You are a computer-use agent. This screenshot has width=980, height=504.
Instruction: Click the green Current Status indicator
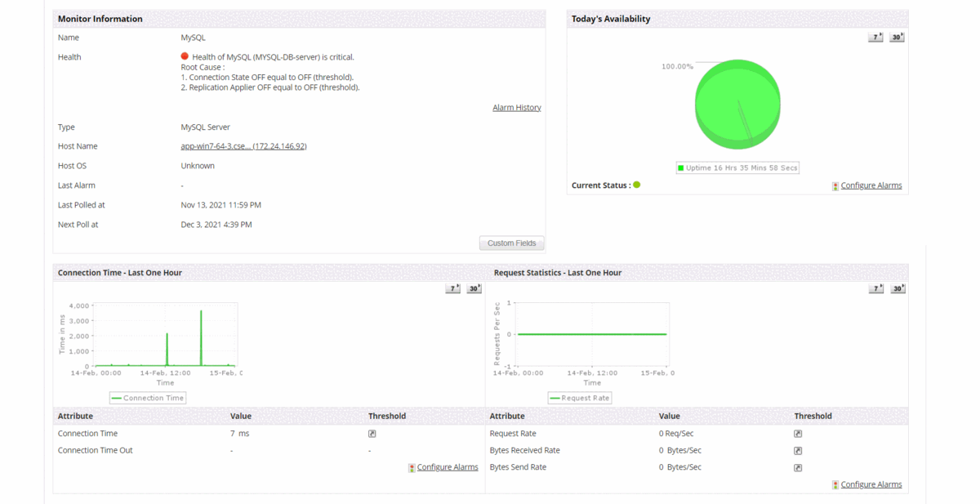point(637,185)
